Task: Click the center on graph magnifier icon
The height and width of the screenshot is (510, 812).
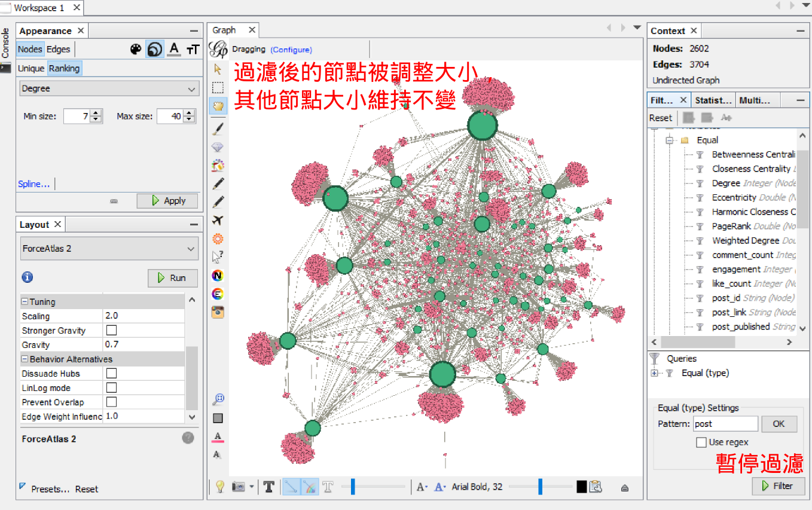Action: 218,399
